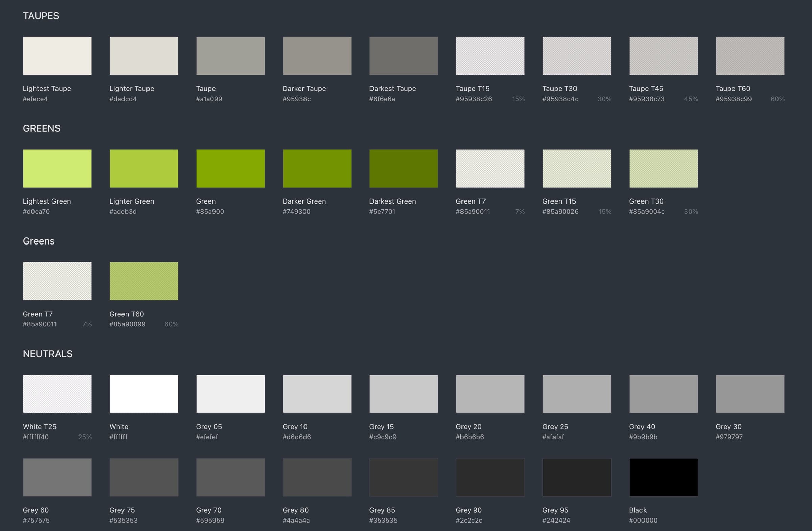Click the "Grey 80" name label

click(x=296, y=510)
